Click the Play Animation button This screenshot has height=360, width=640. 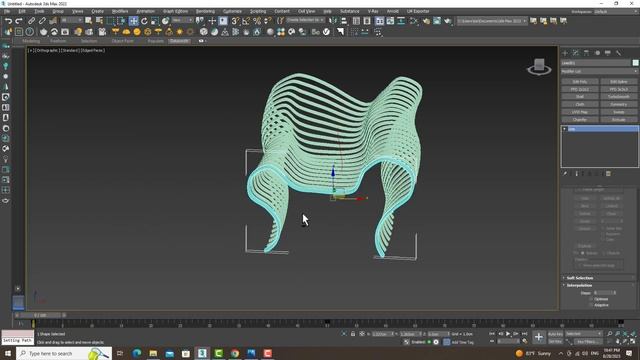(508, 334)
